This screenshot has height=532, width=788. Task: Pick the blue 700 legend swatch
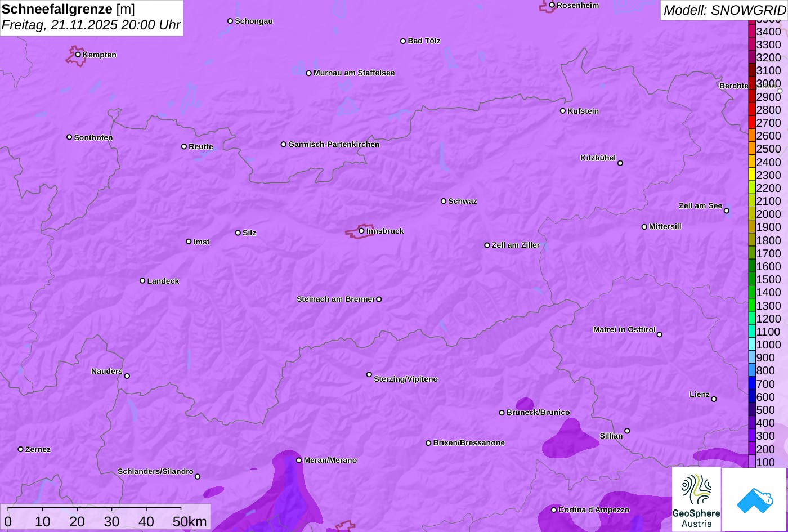point(751,383)
